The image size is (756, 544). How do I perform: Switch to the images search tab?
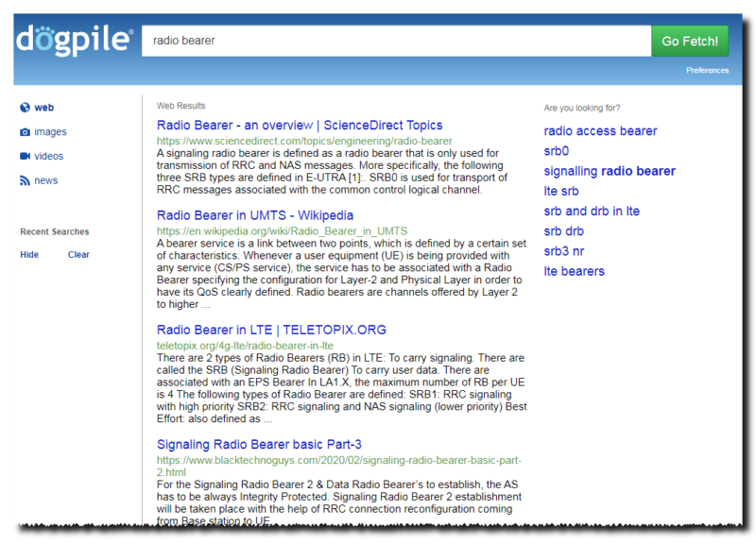click(x=50, y=132)
